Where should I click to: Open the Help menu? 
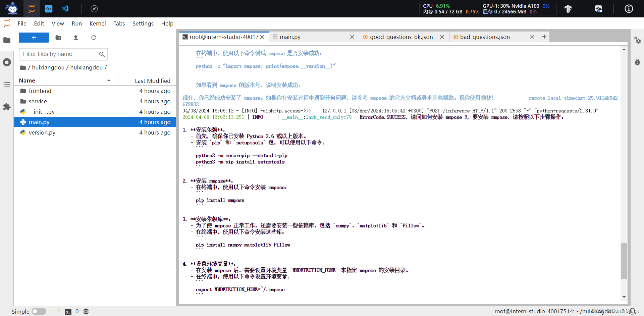click(x=167, y=23)
